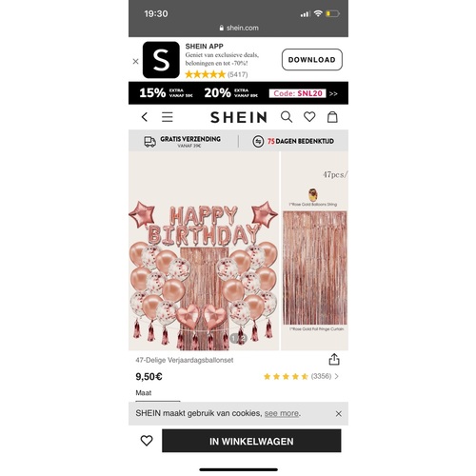Open the hamburger menu icon
Screen dimensions: 476x476
(x=168, y=117)
